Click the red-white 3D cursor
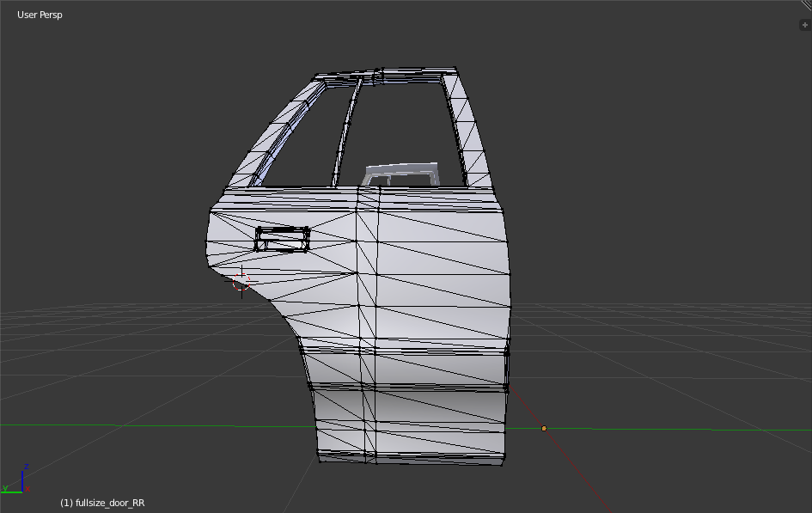This screenshot has width=812, height=513. [x=241, y=282]
